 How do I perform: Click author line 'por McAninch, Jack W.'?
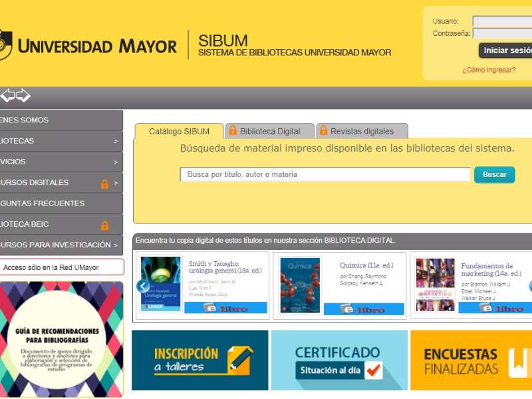(212, 281)
